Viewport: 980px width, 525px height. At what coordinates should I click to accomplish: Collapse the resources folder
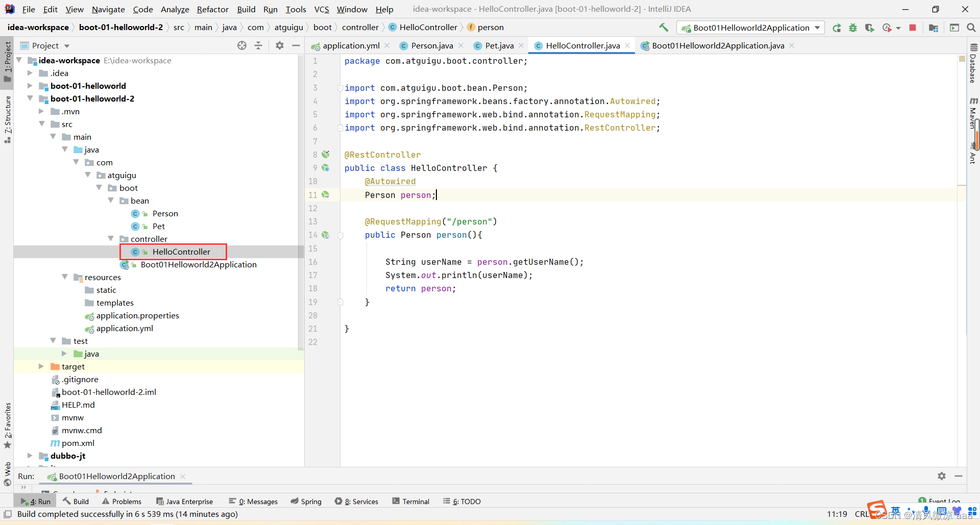coord(65,277)
